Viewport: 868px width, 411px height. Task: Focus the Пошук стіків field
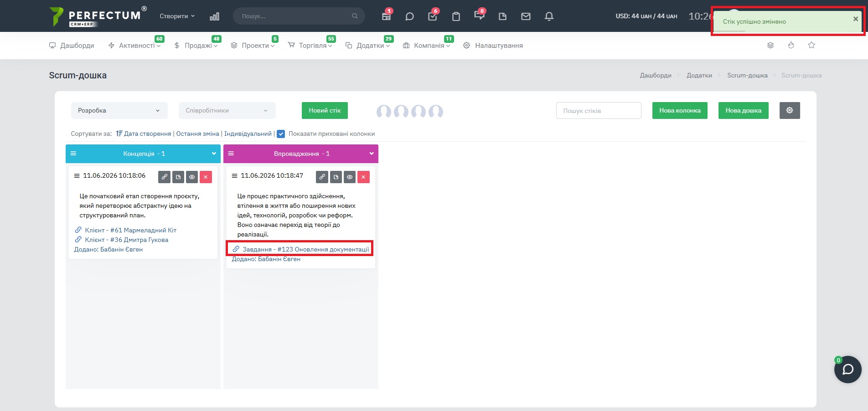tap(599, 110)
